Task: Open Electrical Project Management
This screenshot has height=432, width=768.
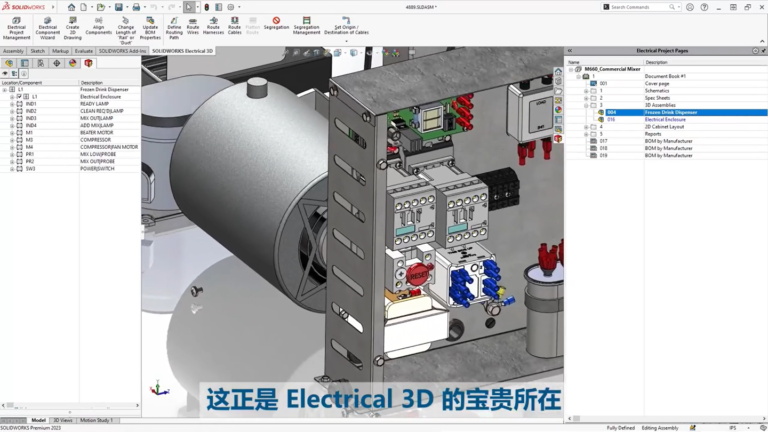Action: click(16, 29)
